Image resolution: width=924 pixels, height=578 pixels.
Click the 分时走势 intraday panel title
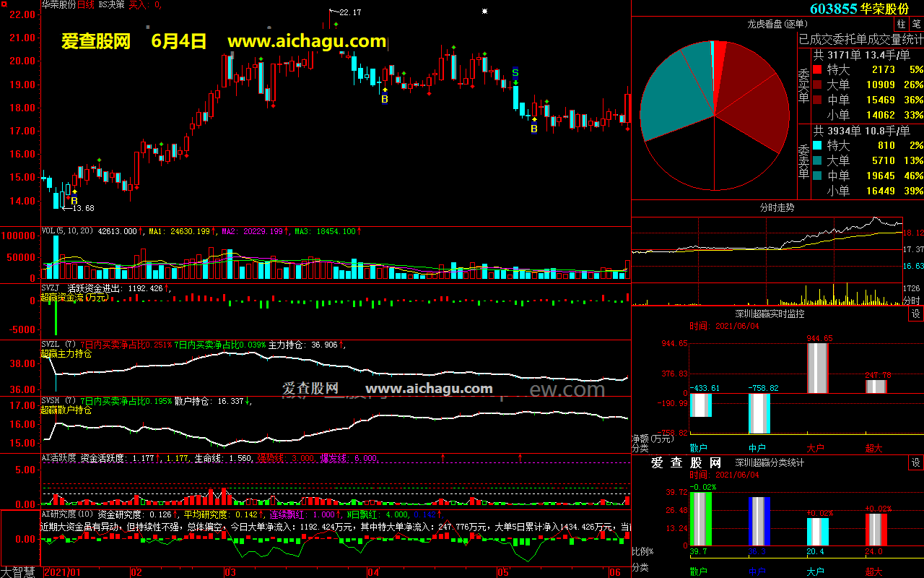[x=777, y=207]
